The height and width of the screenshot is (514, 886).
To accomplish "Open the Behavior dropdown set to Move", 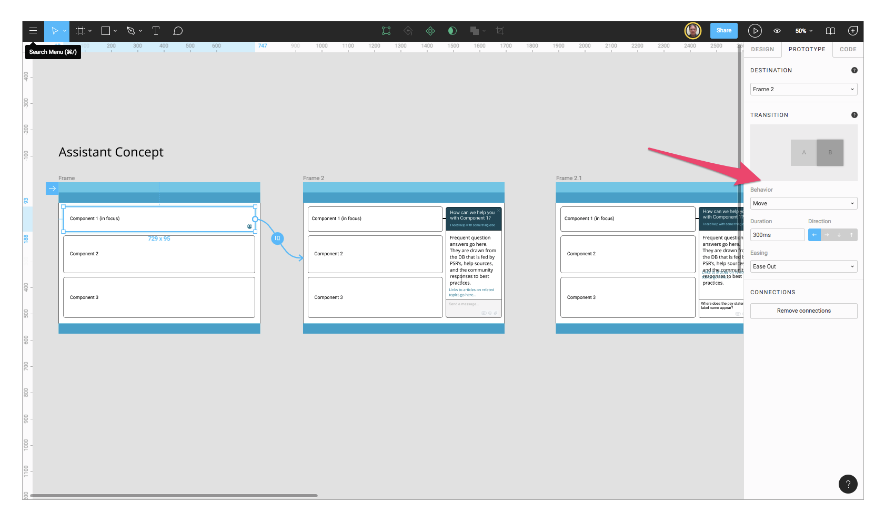I will pos(804,203).
